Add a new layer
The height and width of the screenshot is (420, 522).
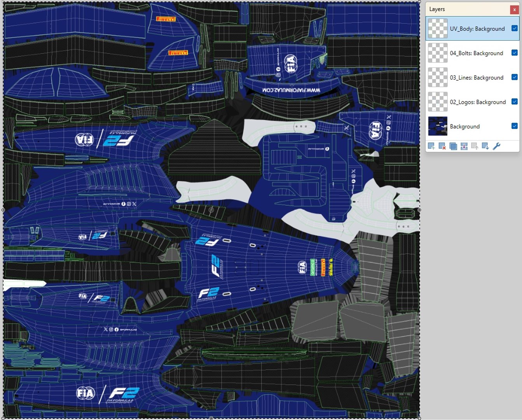click(x=431, y=146)
